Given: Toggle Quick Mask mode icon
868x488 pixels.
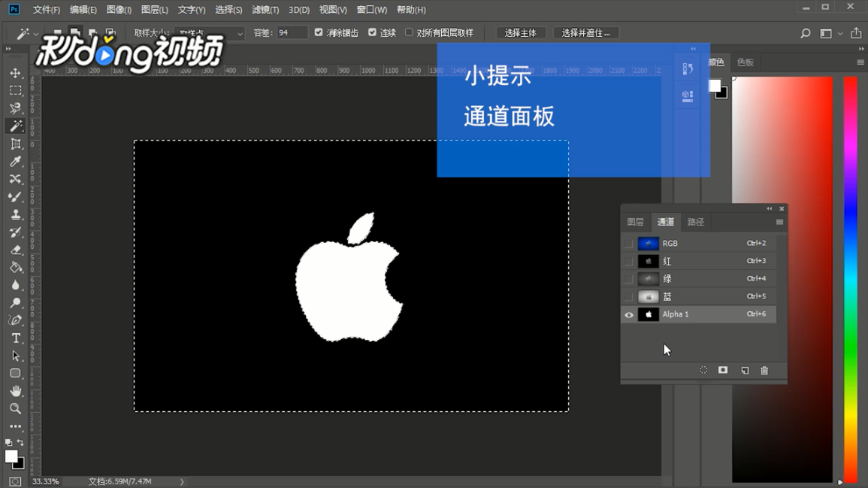Looking at the screenshot, I should (15, 481).
